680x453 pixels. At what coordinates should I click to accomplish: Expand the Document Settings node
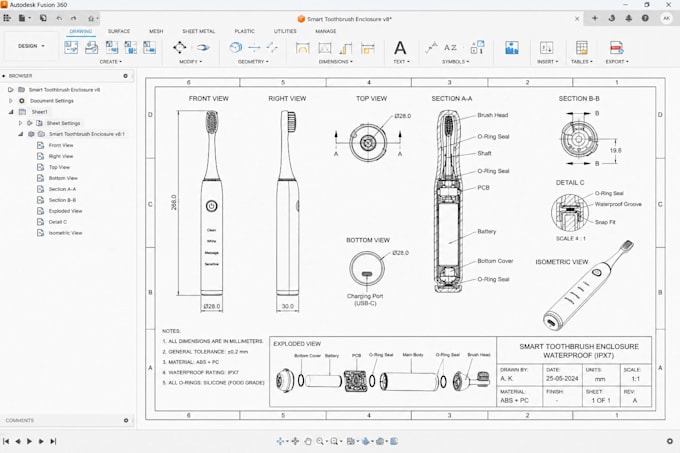[11, 101]
